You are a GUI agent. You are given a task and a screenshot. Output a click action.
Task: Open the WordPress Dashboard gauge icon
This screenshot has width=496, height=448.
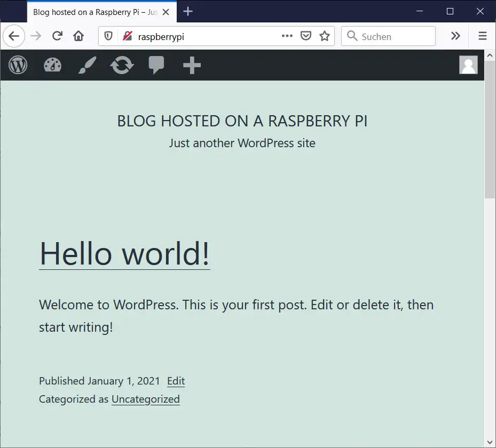52,65
